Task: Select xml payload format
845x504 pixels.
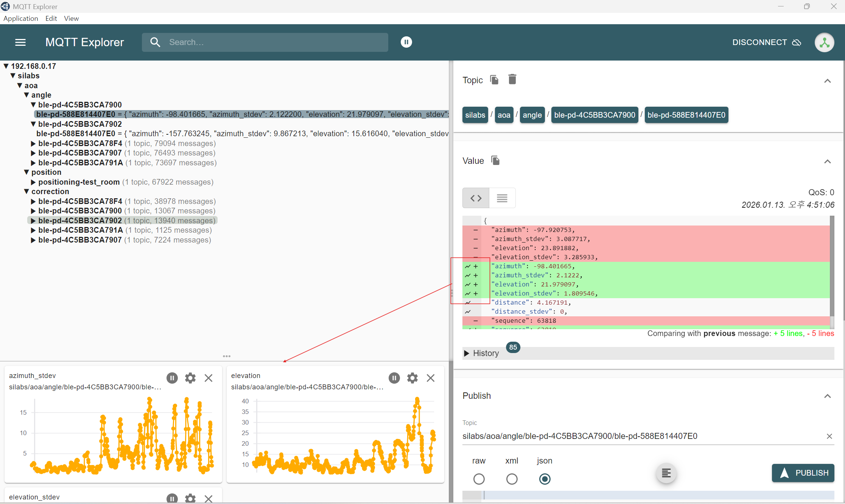Action: coord(512,479)
